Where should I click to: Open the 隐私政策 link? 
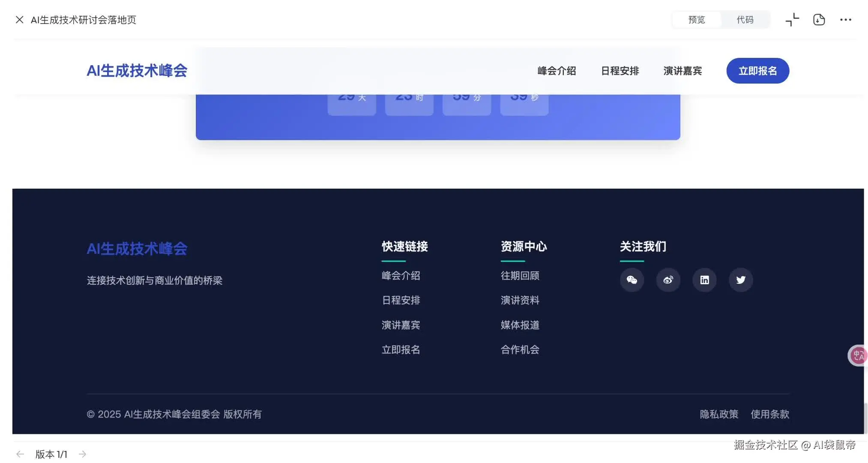pos(719,414)
